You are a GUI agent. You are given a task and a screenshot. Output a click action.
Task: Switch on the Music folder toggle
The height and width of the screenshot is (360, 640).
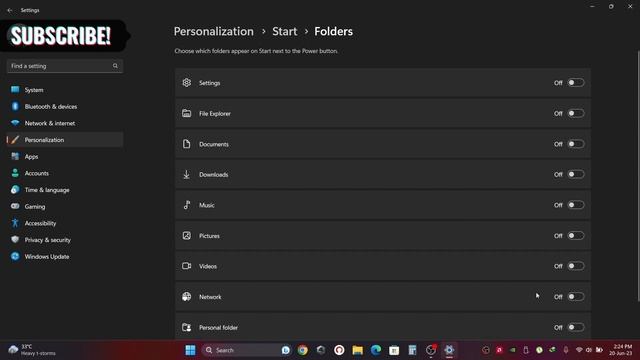point(576,205)
